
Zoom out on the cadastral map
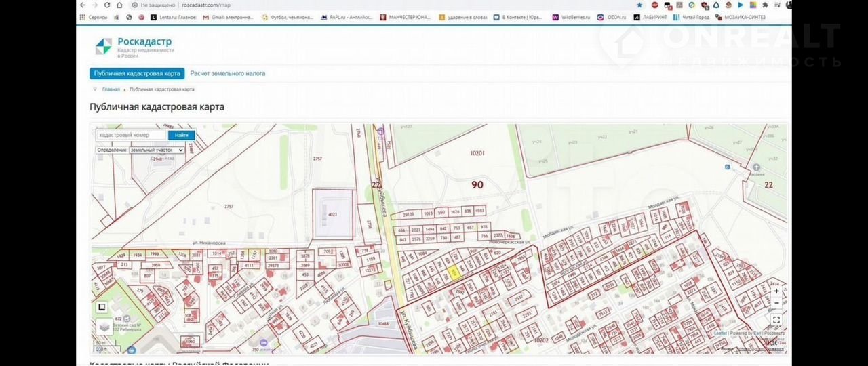click(776, 303)
